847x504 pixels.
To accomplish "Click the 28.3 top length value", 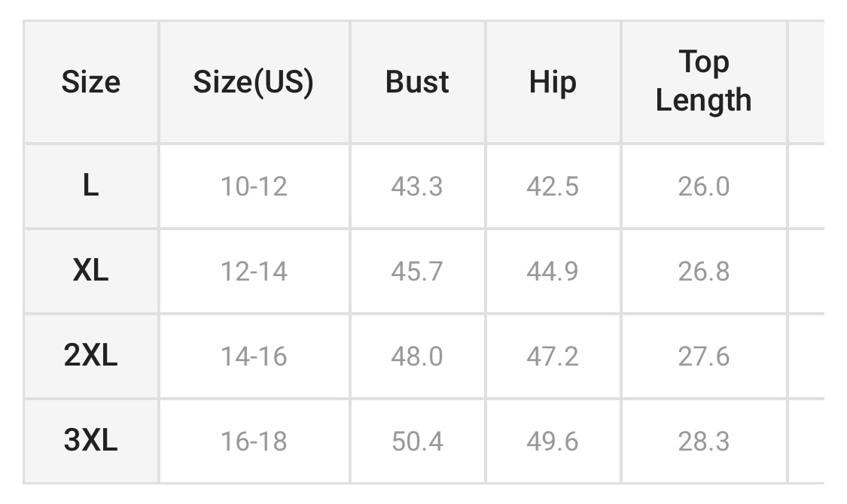I will click(x=703, y=441).
